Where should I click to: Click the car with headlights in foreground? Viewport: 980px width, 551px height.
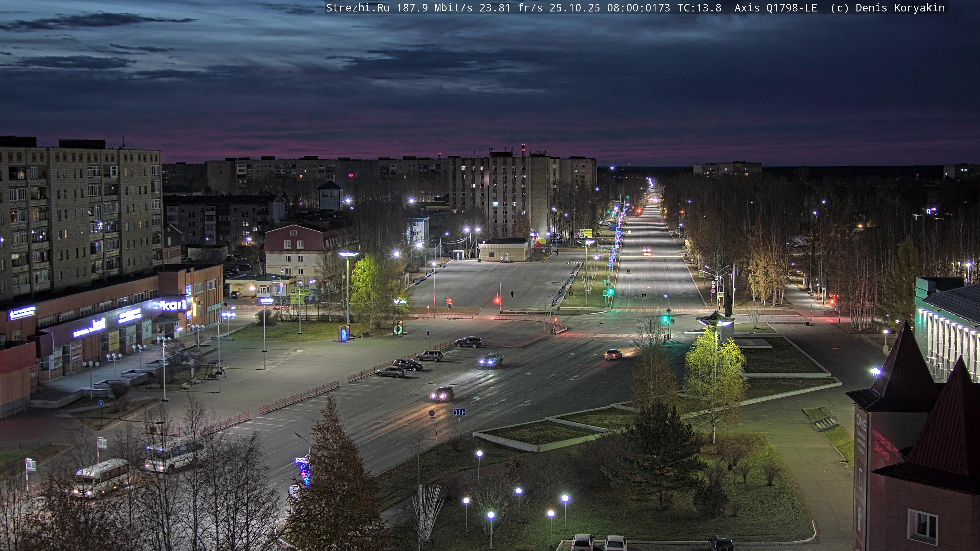tap(442, 394)
